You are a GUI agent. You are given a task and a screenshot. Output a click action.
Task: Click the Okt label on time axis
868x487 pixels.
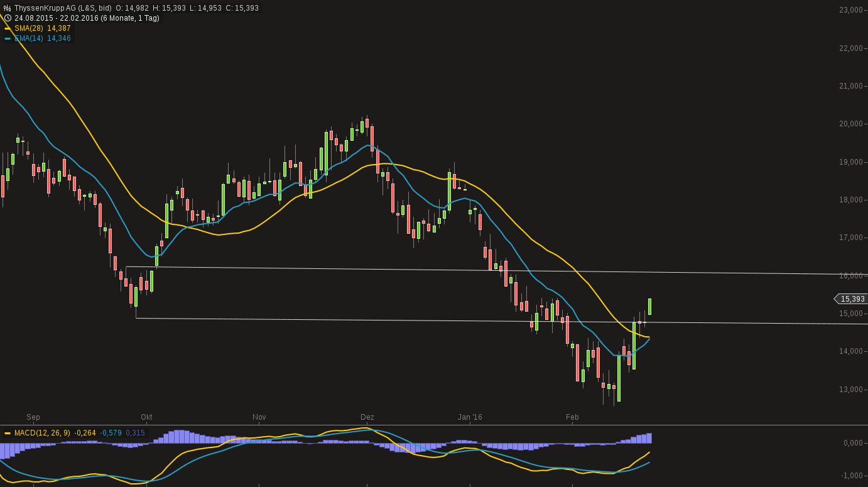146,417
